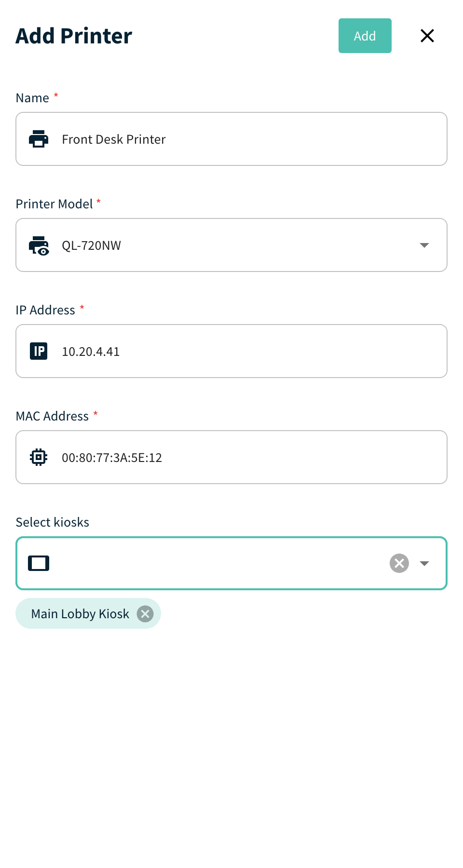This screenshot has height=868, width=463.
Task: Click the Add Printer heading
Action: (74, 36)
